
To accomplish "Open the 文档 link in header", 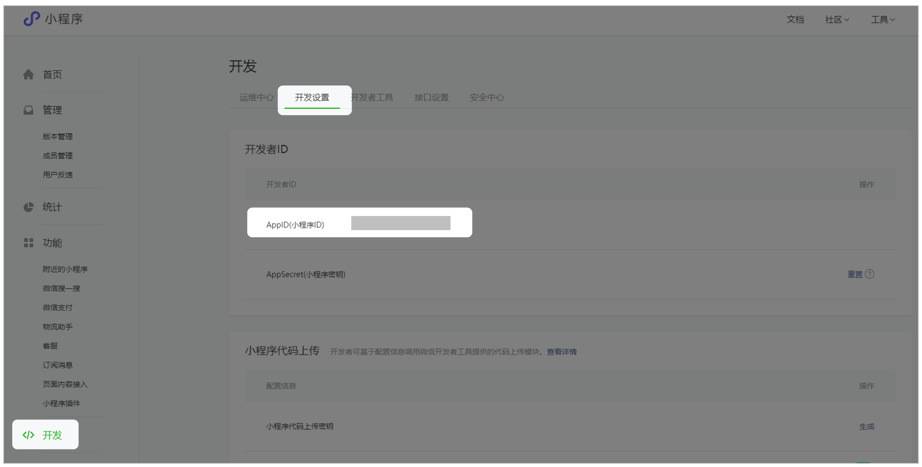I will [795, 19].
